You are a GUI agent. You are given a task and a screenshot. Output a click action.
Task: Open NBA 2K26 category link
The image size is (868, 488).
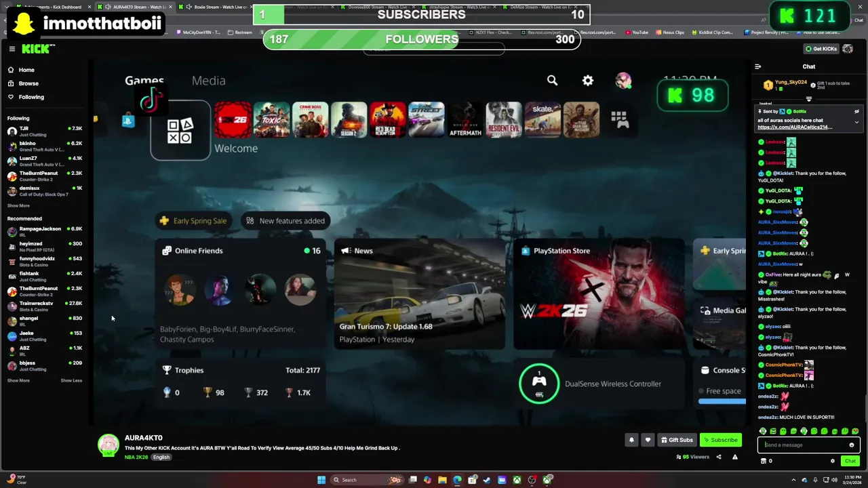pyautogui.click(x=137, y=457)
